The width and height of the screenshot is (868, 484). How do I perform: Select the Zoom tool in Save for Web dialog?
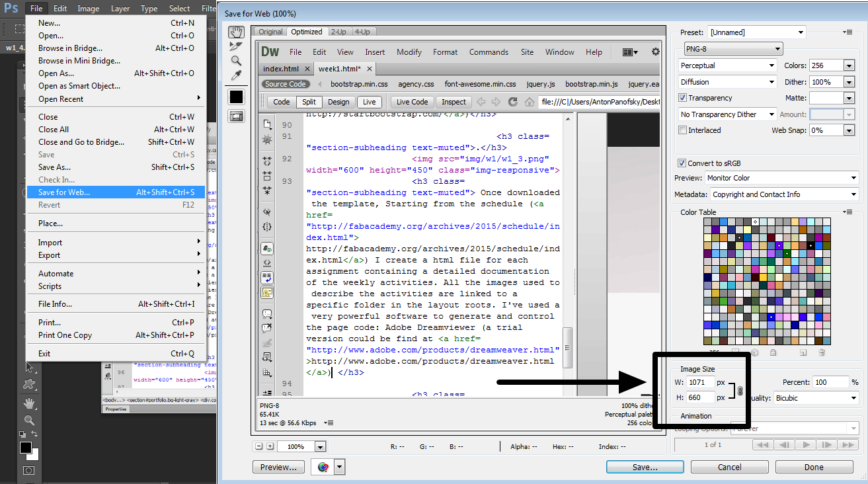[x=236, y=61]
